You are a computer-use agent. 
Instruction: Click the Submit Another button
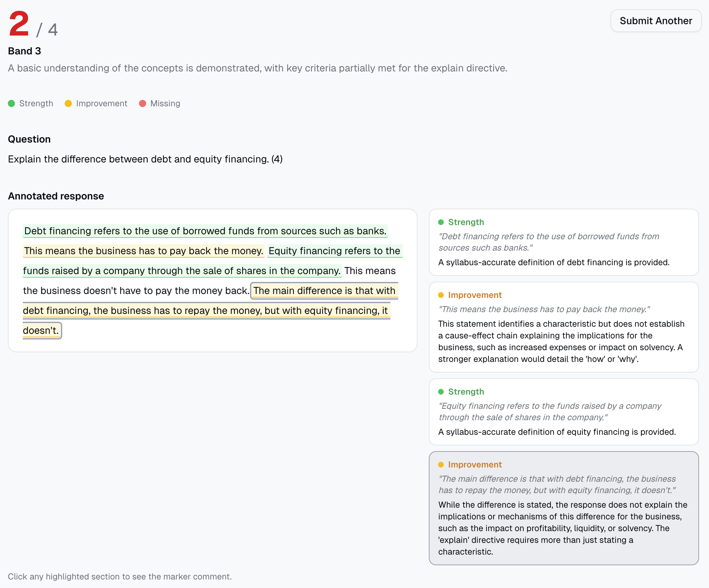[x=656, y=21]
